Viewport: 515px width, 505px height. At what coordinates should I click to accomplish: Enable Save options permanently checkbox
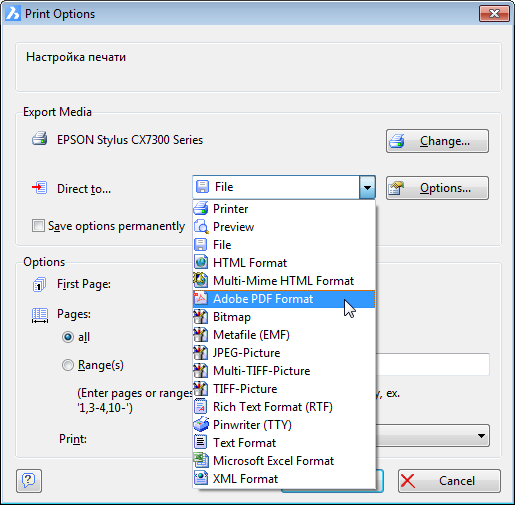tap(38, 226)
